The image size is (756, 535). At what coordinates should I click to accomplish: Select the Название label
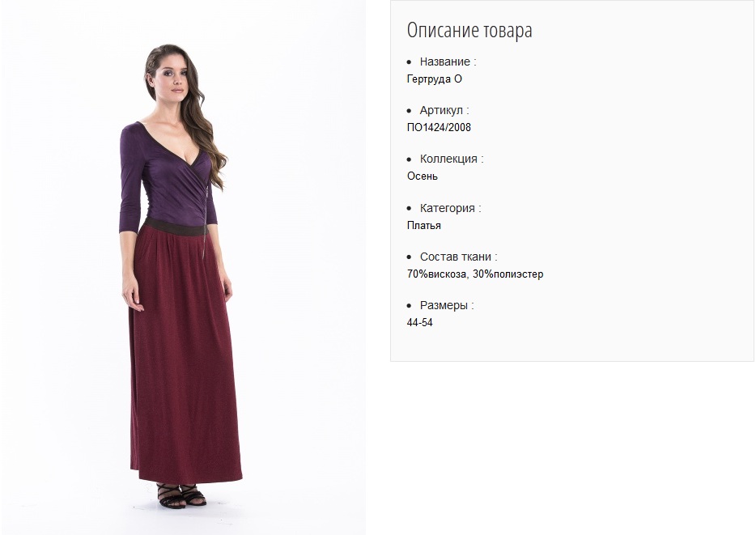tap(448, 62)
